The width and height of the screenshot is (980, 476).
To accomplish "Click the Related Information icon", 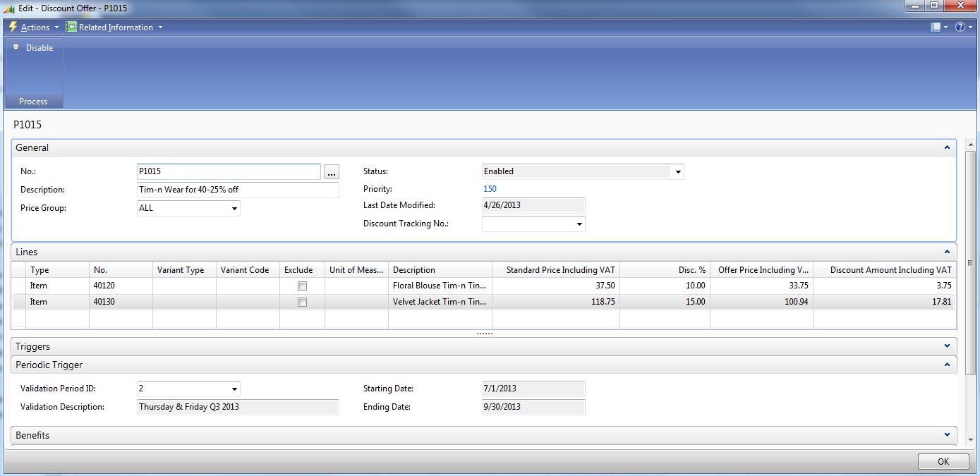I will 71,27.
